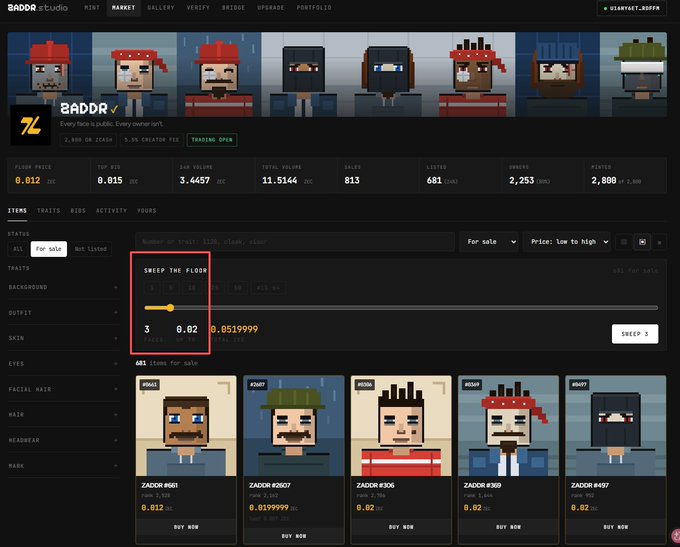Click BUY NOW on ZADDR #2607

click(x=294, y=536)
